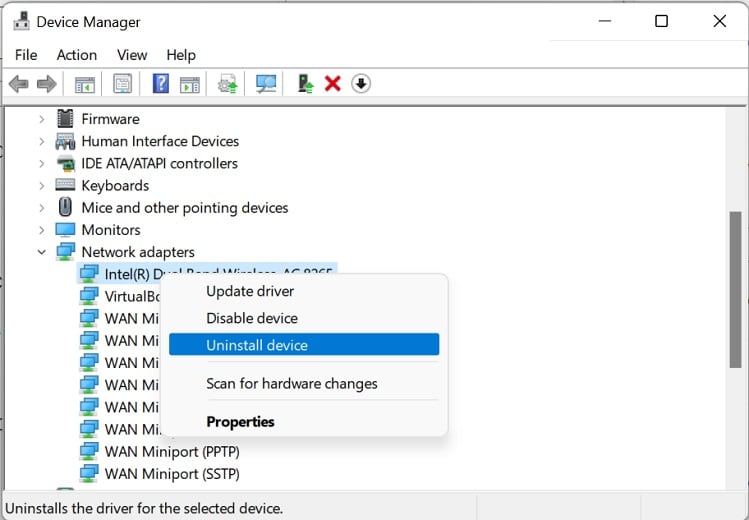Close the Device Manager window
749x520 pixels.
pyautogui.click(x=719, y=21)
